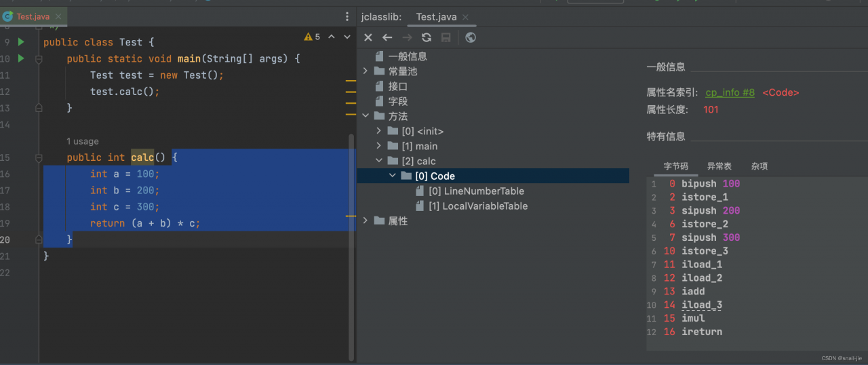Click the warning triangle inspection indicator
This screenshot has width=868, height=365.
point(309,37)
